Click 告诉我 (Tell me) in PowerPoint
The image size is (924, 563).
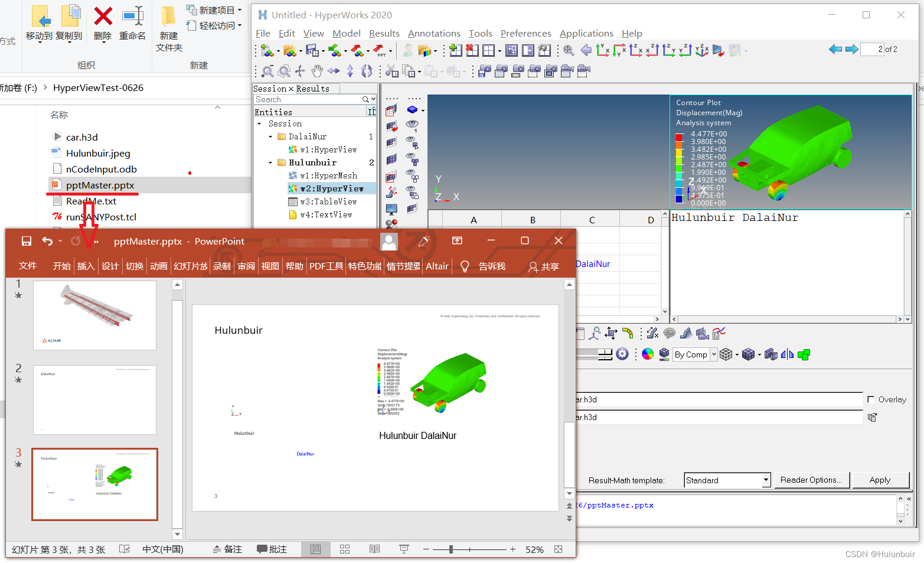coord(492,266)
